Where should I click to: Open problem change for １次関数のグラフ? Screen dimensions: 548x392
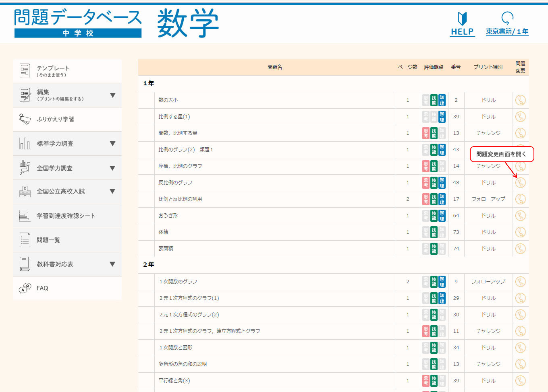coord(521,282)
